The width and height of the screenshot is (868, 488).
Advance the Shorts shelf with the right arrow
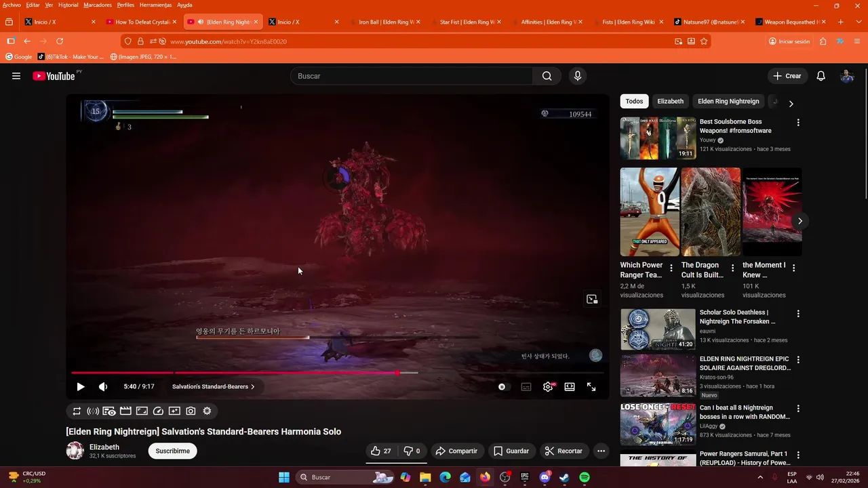(800, 221)
